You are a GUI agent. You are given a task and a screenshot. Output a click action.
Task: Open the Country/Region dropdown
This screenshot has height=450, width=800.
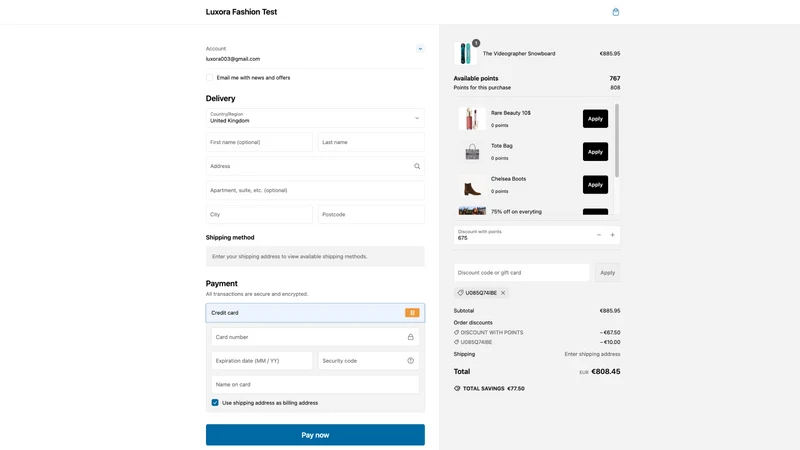click(315, 118)
